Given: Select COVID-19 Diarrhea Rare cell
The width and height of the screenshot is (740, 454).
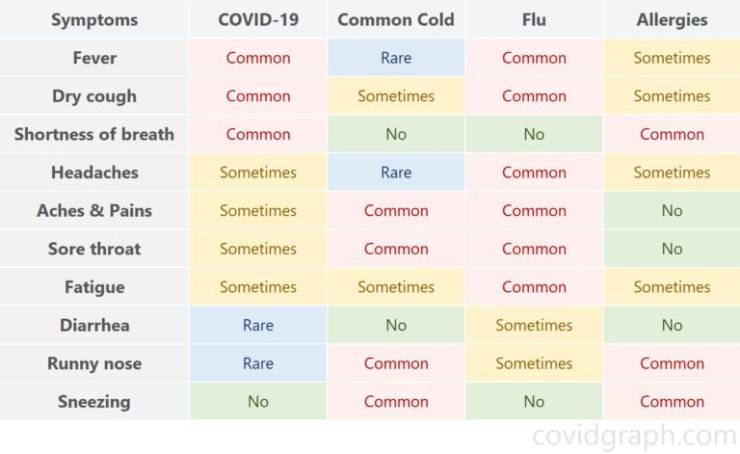Looking at the screenshot, I should (x=258, y=325).
